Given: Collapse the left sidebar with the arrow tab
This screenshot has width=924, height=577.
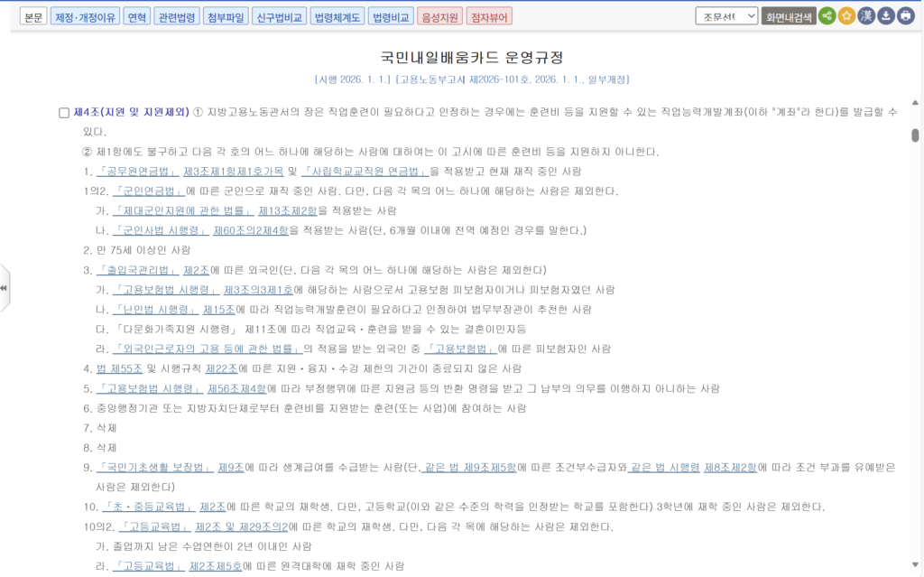Looking at the screenshot, I should (x=5, y=289).
